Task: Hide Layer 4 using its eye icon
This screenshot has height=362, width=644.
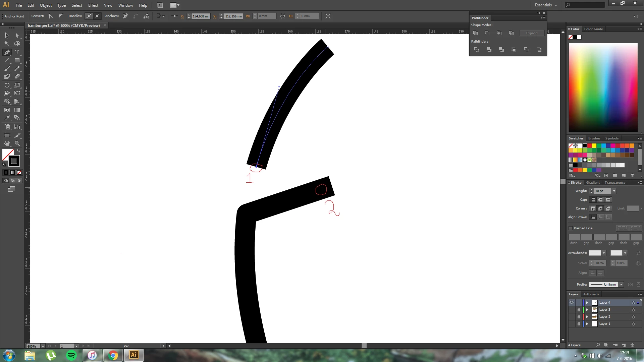Action: pyautogui.click(x=572, y=303)
